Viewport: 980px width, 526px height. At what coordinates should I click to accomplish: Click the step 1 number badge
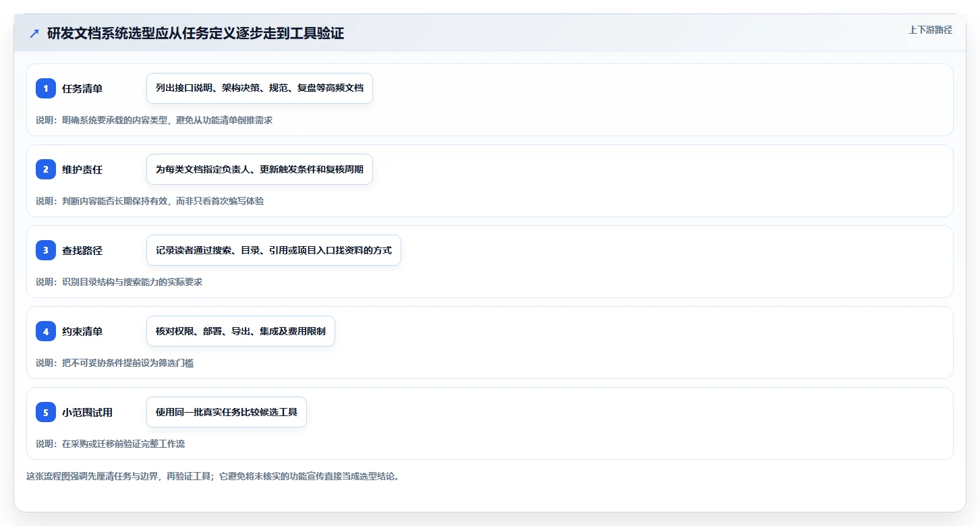point(46,88)
